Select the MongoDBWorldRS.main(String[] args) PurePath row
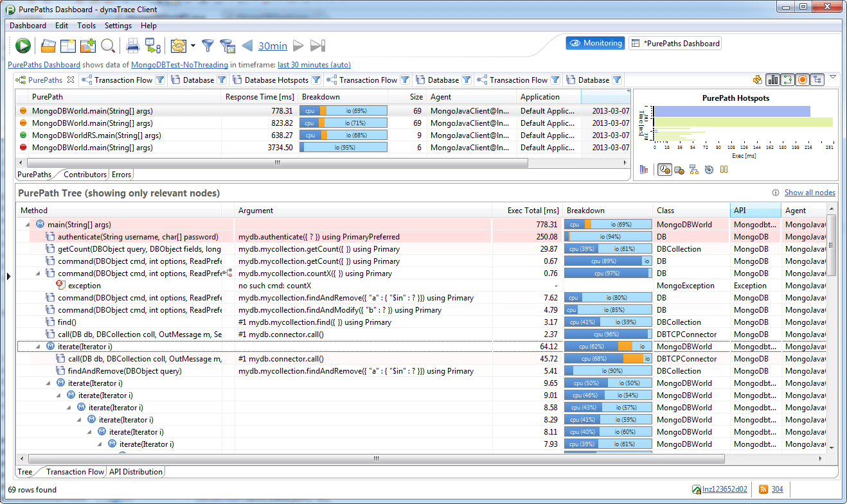Image resolution: width=847 pixels, height=504 pixels. 323,135
